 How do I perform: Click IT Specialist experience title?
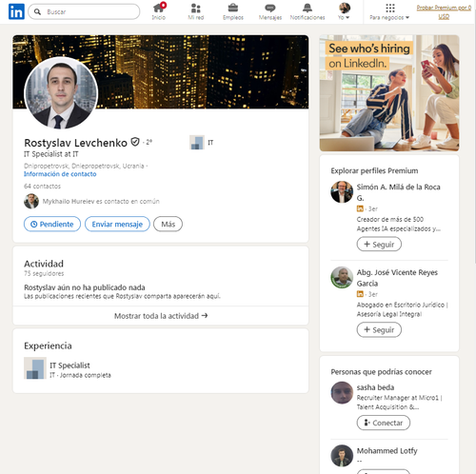[x=69, y=365]
